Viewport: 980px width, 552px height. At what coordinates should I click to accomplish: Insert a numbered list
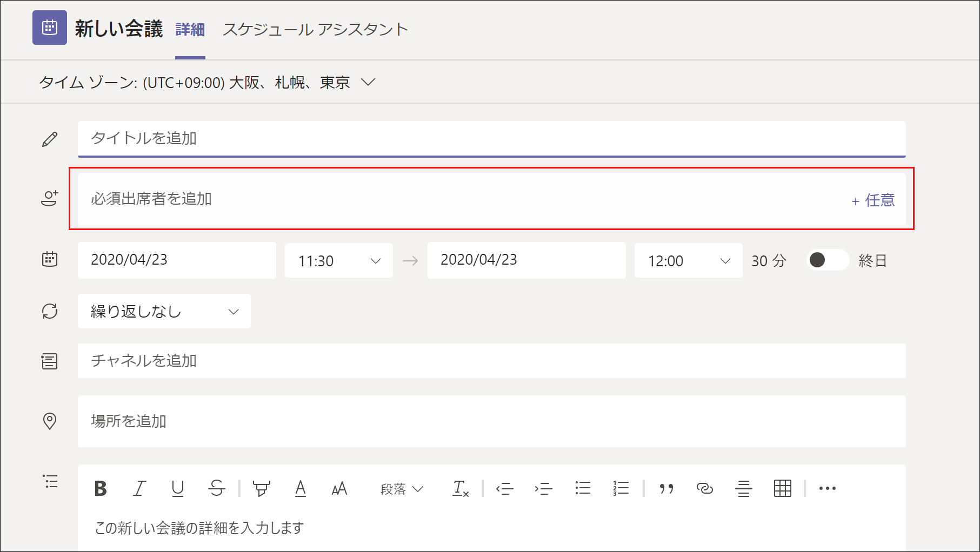point(621,488)
